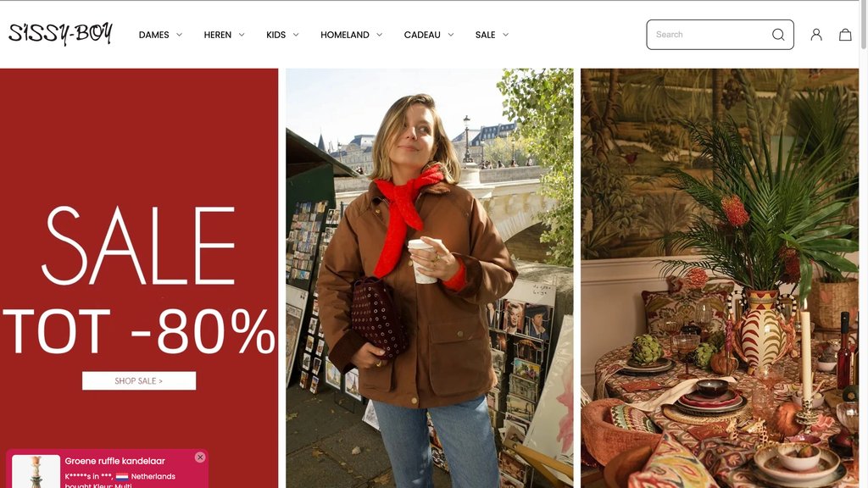Click the page vertical scrollbar
Image resolution: width=868 pixels, height=488 pixels.
click(x=864, y=244)
